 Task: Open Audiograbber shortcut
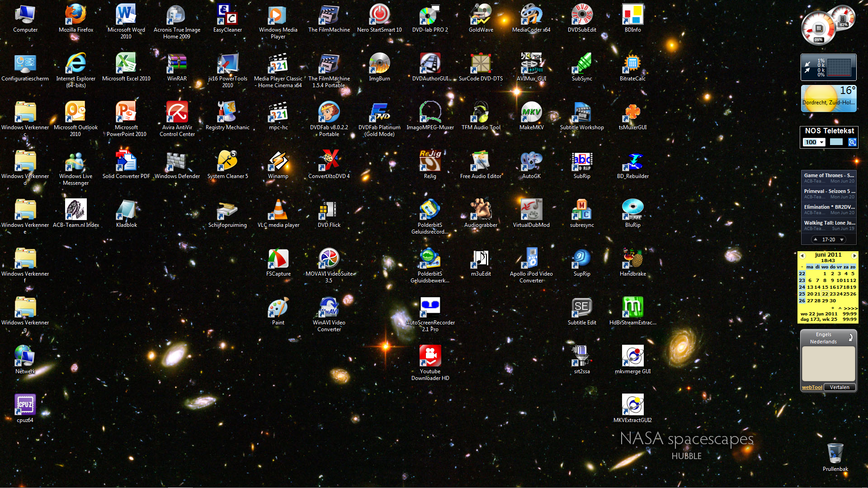481,214
